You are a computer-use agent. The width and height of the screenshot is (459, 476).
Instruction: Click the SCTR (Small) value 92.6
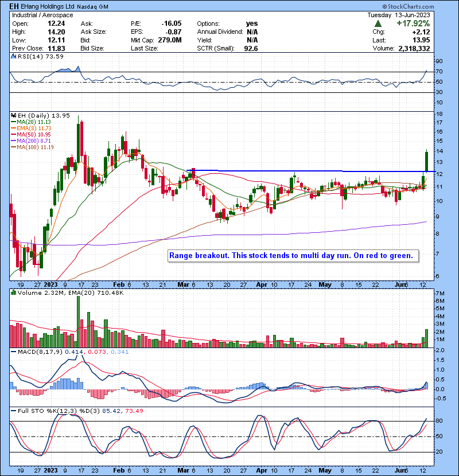click(251, 48)
